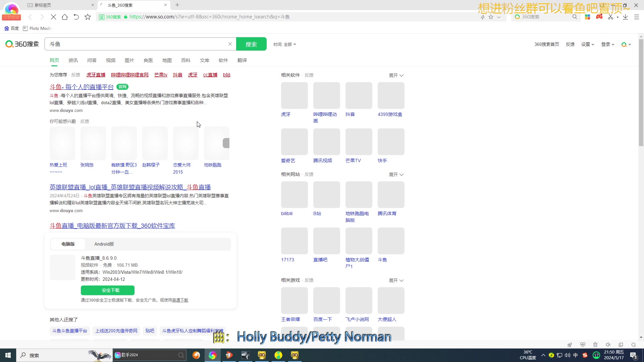Viewport: 644px width, 362px height.
Task: Click the window copy icon in status bar
Action: 621,345
